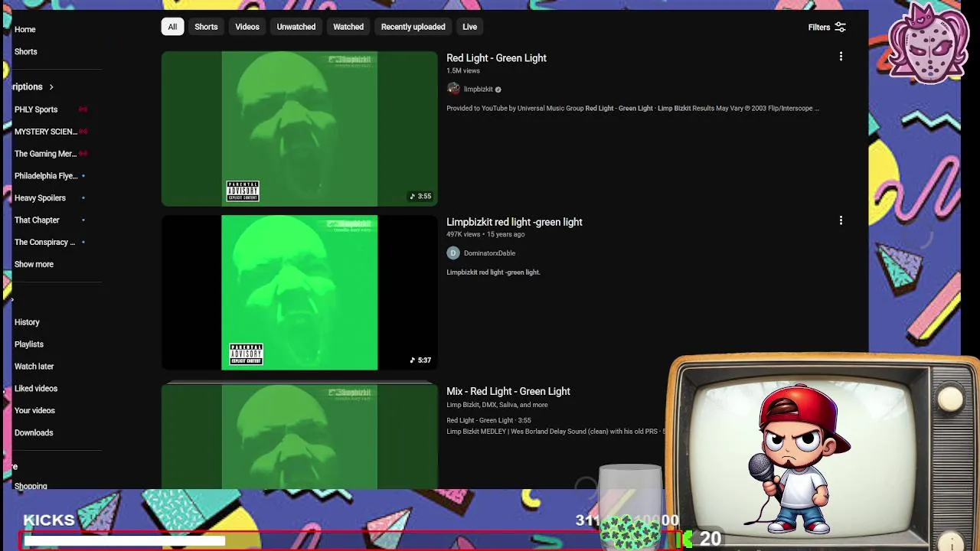Visit the limpbizkit channel name link
This screenshot has height=551, width=980.
479,90
